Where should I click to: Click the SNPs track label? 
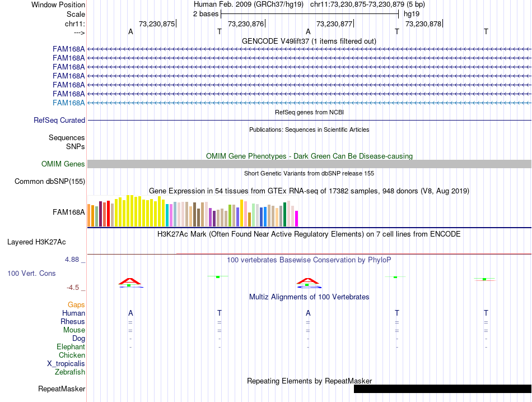(x=76, y=146)
